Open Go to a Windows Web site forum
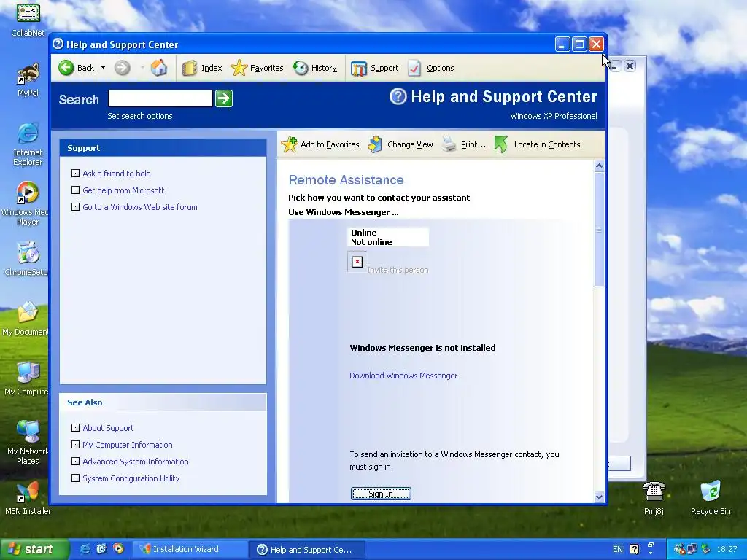 pyautogui.click(x=140, y=207)
